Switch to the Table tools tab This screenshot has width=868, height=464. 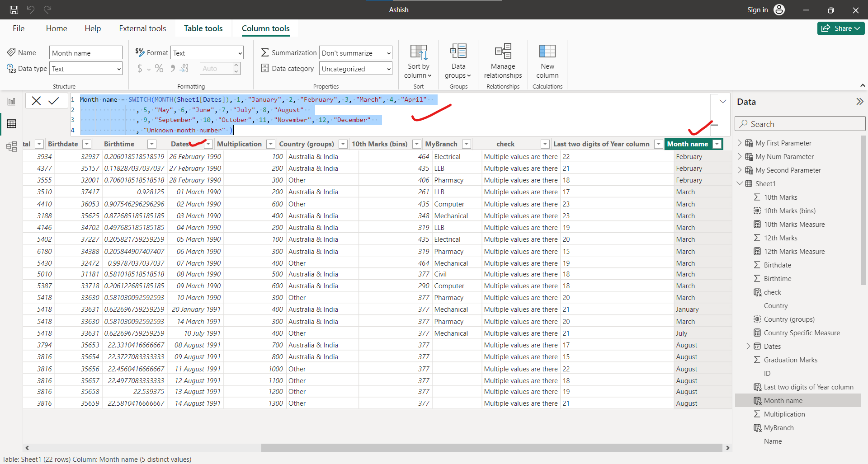[x=203, y=28]
